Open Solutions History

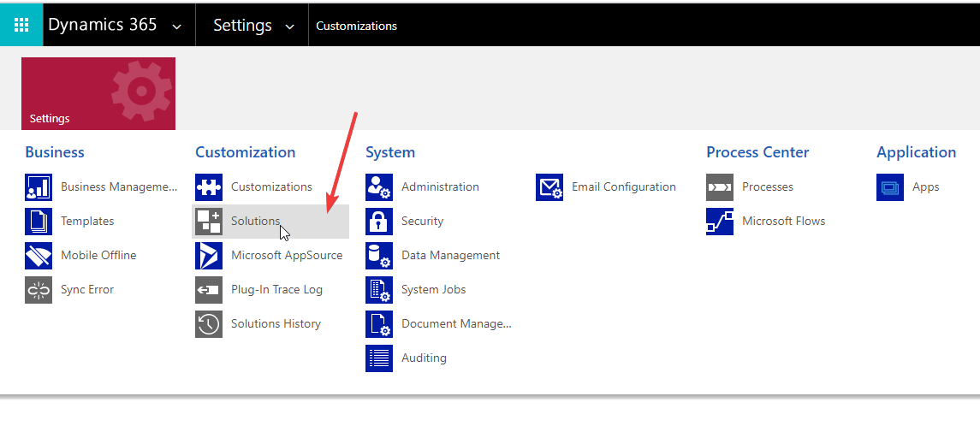[276, 323]
